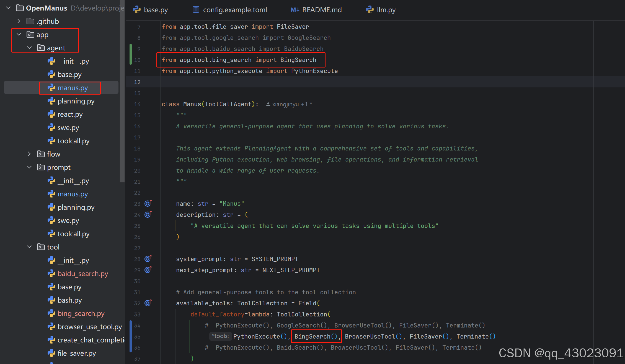Click the TOML icon on config.example.toml tab
The width and height of the screenshot is (625, 364).
196,10
